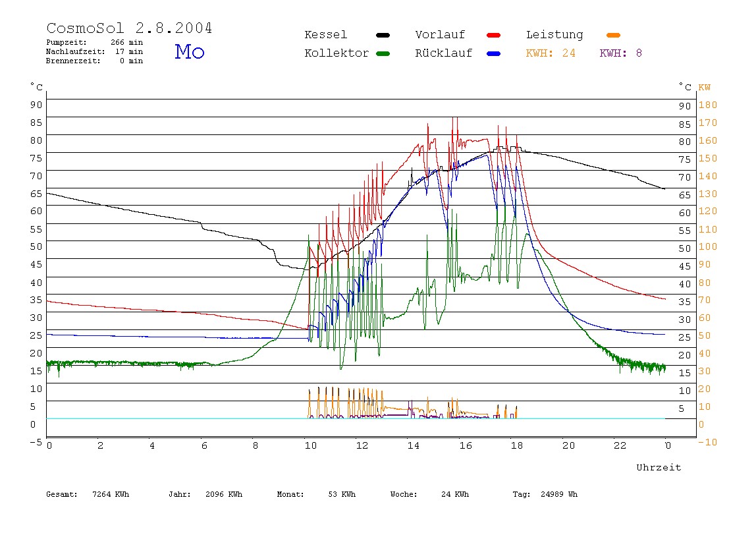Click the orange "150" KW axis label
This screenshot has height=535, width=756.
pos(708,158)
